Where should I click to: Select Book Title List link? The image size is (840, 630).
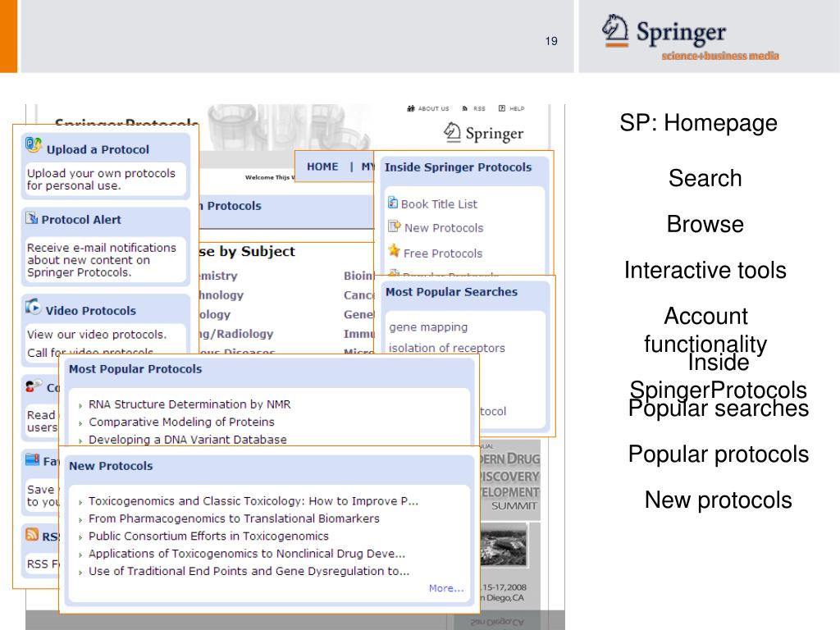point(439,204)
